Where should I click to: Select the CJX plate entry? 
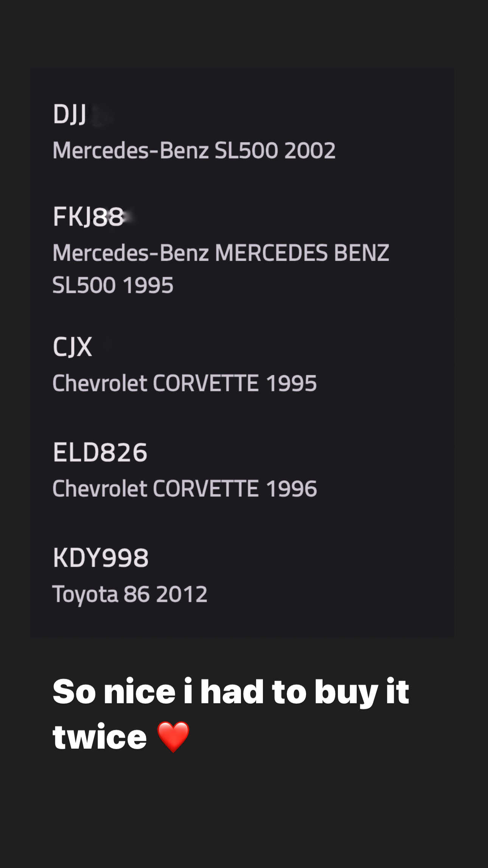pos(72,347)
